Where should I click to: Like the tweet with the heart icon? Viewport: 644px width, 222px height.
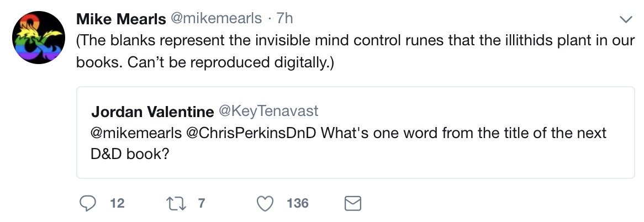265,204
